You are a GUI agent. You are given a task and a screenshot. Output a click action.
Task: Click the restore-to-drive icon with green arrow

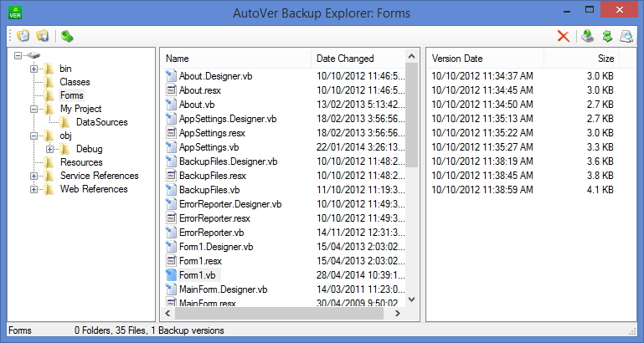tap(588, 37)
